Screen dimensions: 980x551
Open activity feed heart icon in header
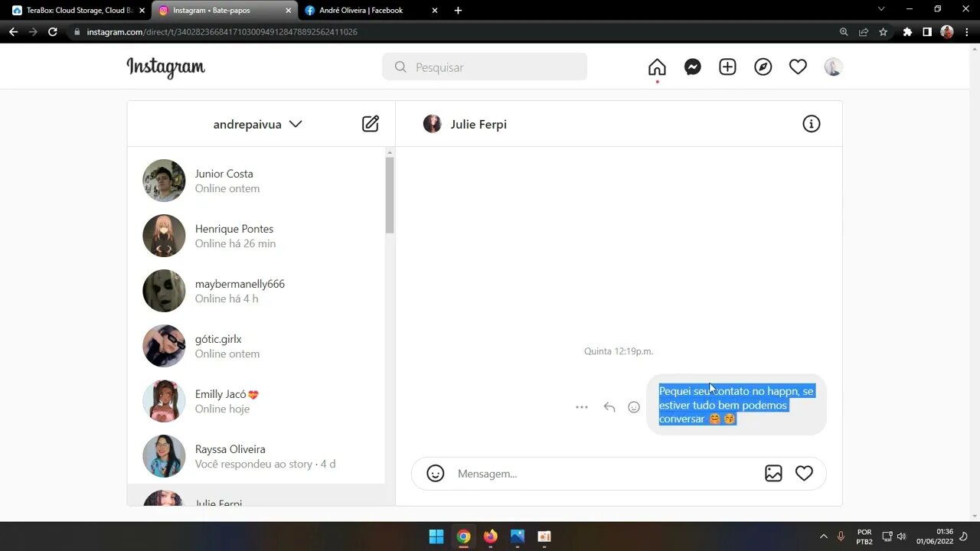(x=798, y=67)
